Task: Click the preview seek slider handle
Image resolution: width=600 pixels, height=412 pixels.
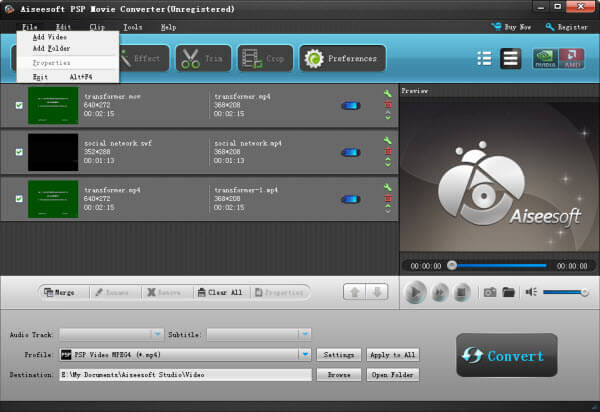Action: click(x=452, y=265)
